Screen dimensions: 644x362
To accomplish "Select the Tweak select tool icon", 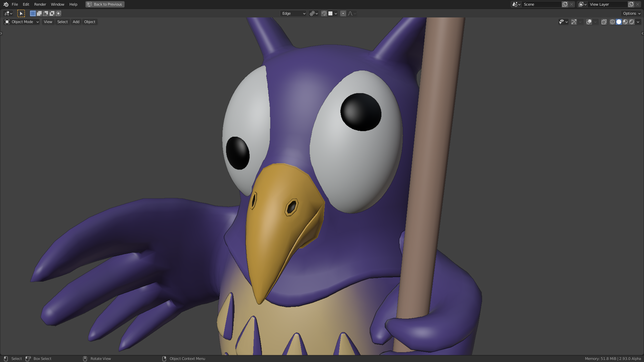I will [x=21, y=13].
